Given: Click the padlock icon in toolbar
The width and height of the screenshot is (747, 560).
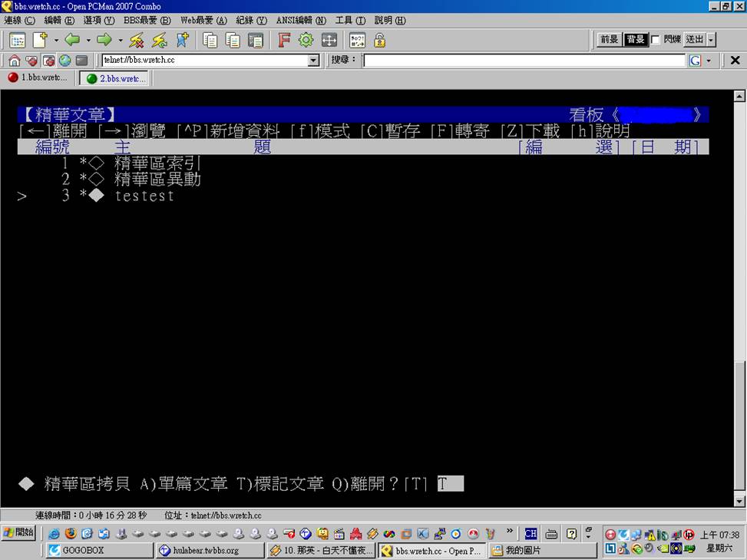Looking at the screenshot, I should pos(379,40).
